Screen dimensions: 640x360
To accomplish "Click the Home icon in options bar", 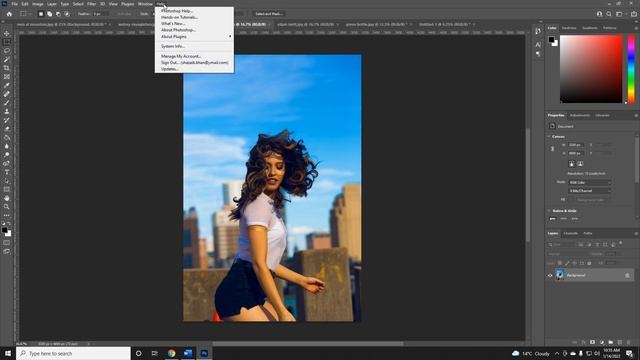I will (x=9, y=14).
